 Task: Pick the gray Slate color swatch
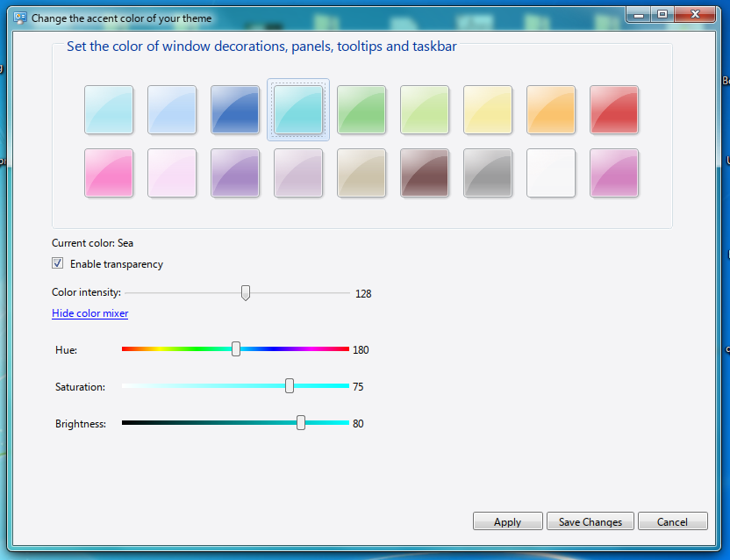488,173
